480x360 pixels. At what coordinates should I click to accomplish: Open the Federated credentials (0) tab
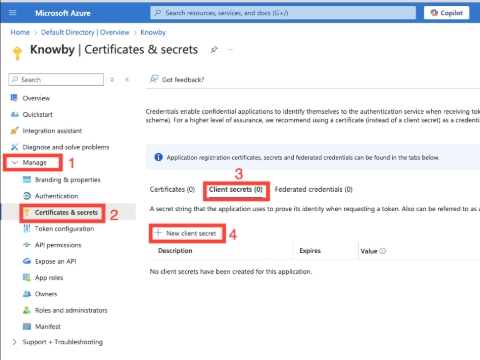pos(313,189)
